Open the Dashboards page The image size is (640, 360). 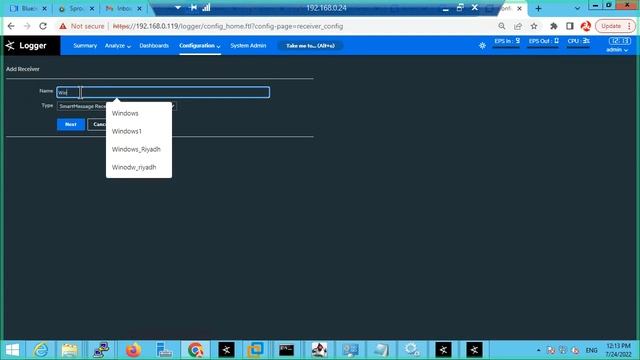(154, 46)
